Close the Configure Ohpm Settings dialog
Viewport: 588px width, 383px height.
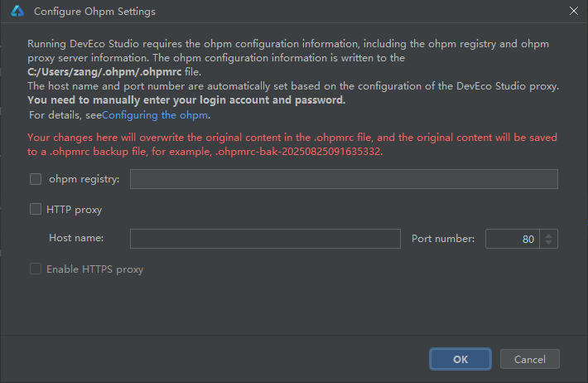573,12
